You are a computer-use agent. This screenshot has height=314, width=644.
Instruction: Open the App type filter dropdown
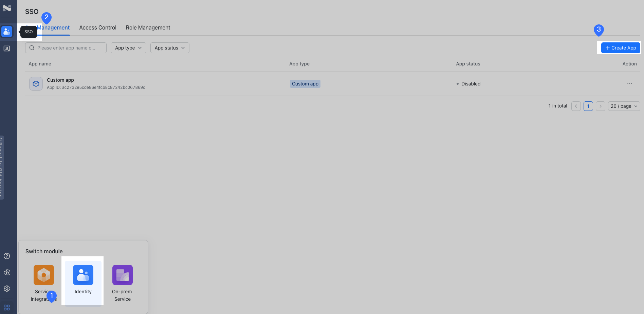click(128, 48)
